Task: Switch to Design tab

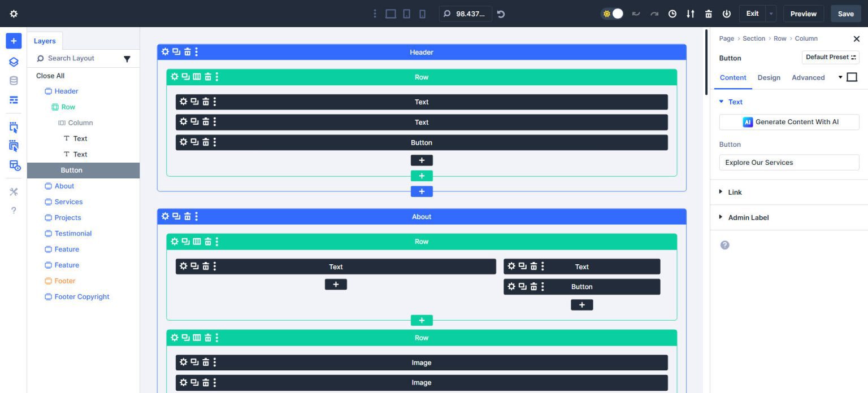Action: click(x=769, y=77)
